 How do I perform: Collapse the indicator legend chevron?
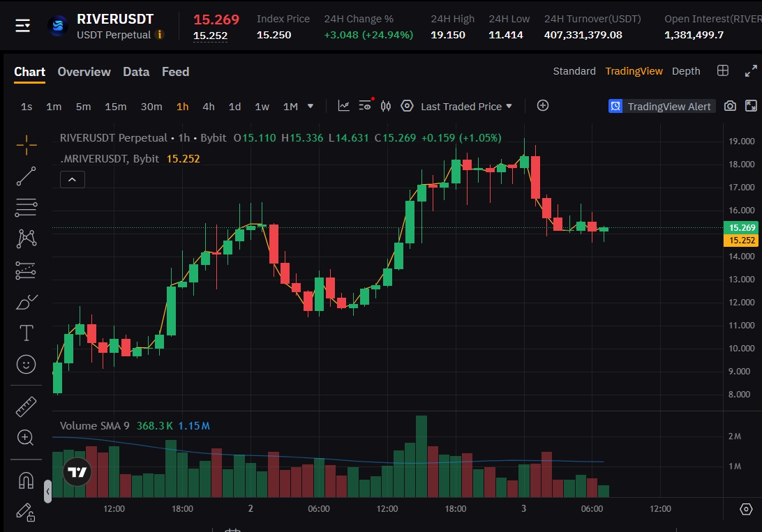tap(73, 180)
